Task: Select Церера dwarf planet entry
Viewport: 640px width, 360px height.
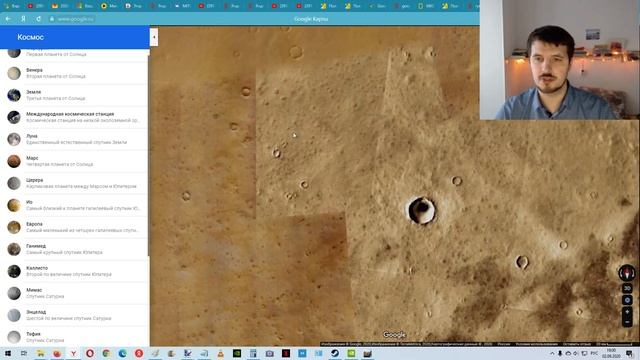Action: pyautogui.click(x=74, y=183)
